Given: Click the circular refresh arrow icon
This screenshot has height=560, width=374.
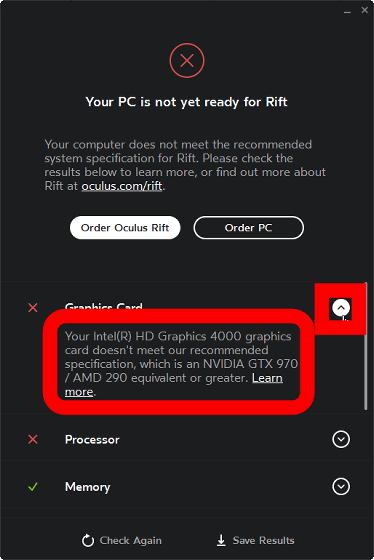Looking at the screenshot, I should pyautogui.click(x=88, y=540).
